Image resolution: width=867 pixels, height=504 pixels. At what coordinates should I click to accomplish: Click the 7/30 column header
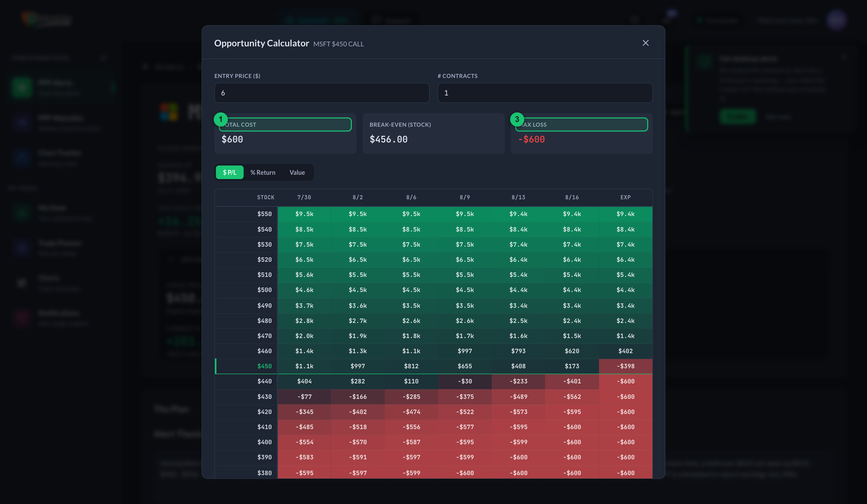304,198
